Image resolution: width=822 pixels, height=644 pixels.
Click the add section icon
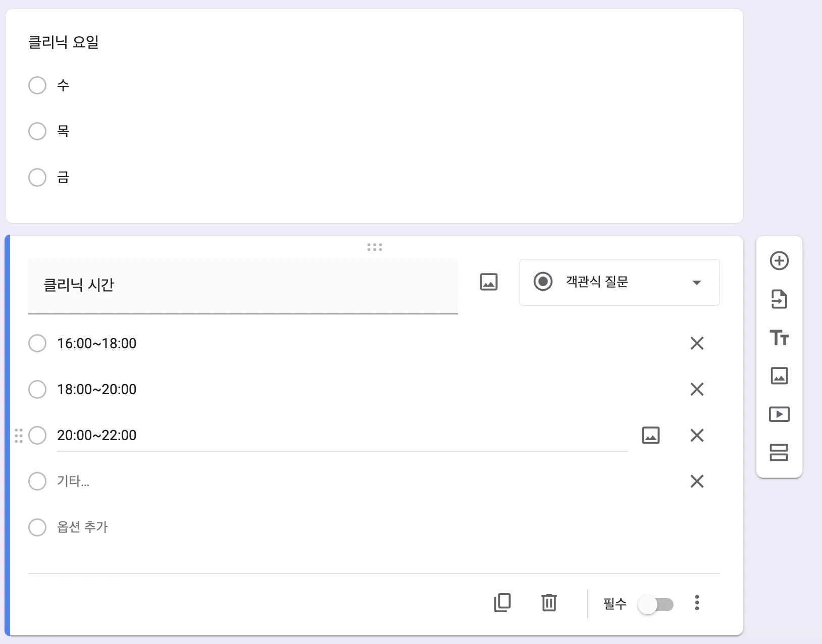pyautogui.click(x=779, y=453)
